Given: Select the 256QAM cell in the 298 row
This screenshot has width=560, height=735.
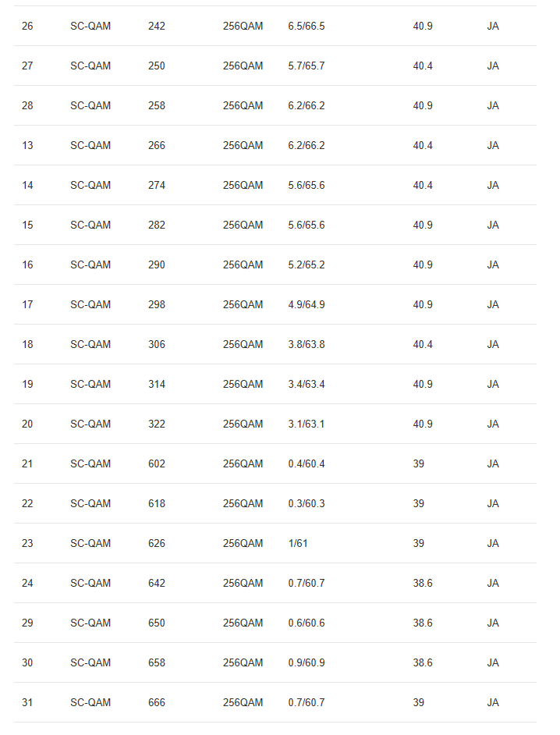Looking at the screenshot, I should click(x=243, y=304).
